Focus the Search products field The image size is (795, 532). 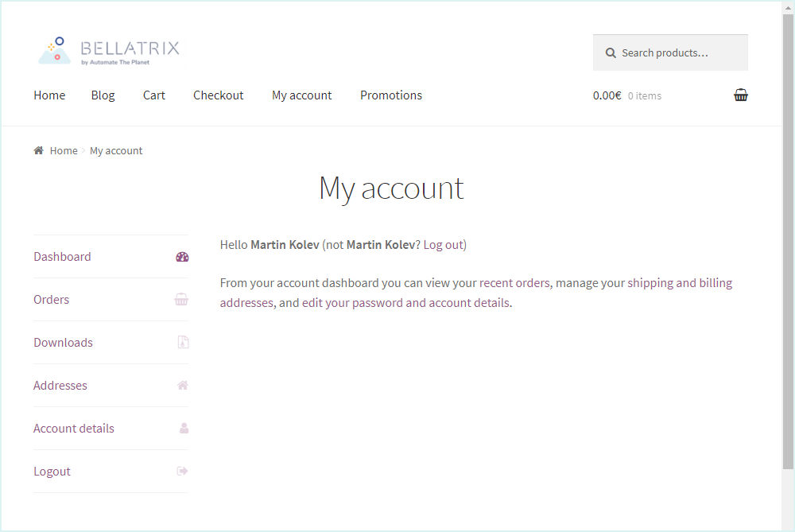[670, 52]
